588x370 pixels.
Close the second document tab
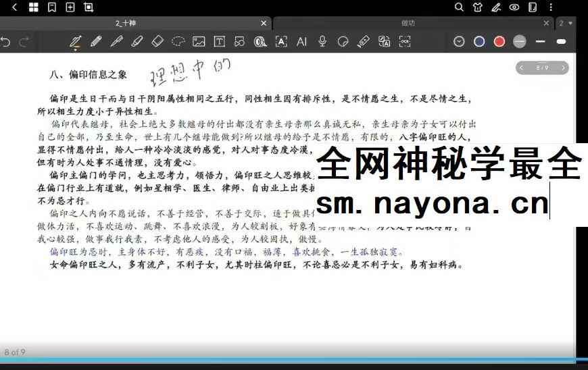pyautogui.click(x=546, y=23)
